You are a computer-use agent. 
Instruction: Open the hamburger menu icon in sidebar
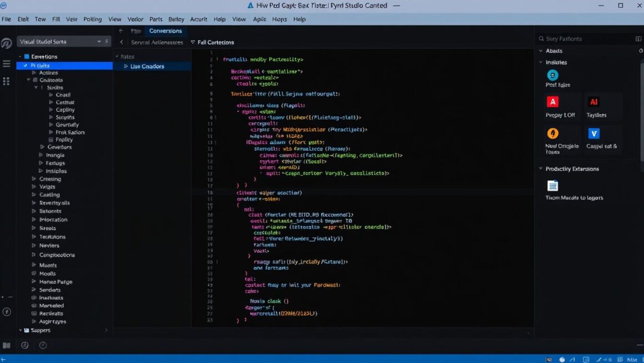pos(6,64)
